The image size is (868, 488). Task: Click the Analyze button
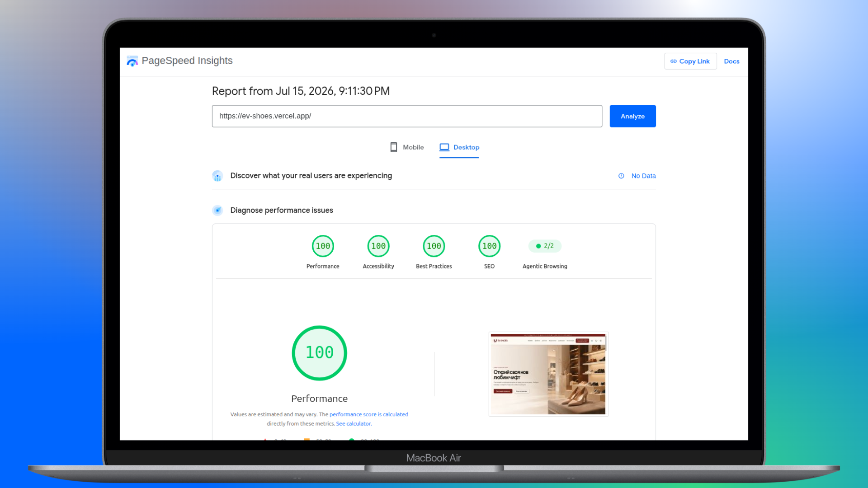(632, 116)
